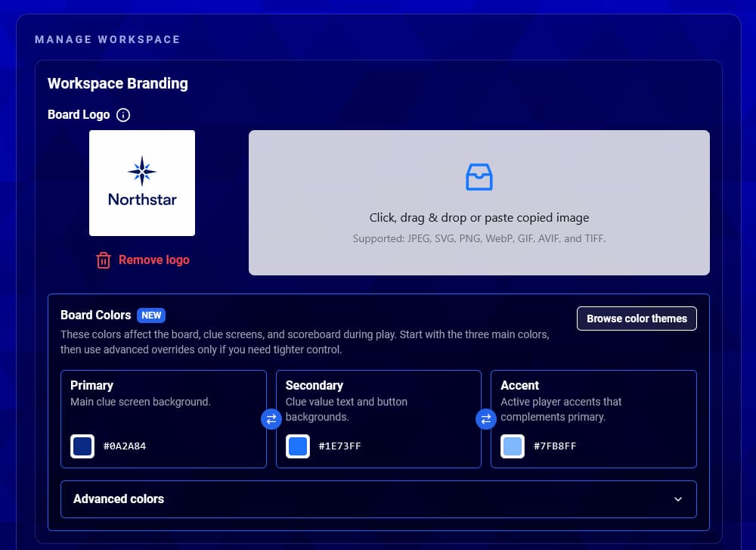Click the MANAGE WORKSPACE header text
This screenshot has height=550, width=756.
(x=107, y=39)
